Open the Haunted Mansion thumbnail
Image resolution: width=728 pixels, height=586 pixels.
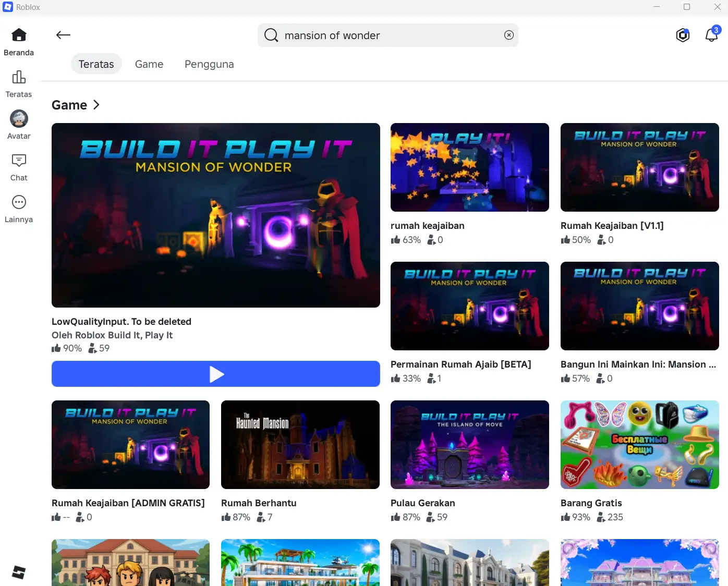[x=300, y=445]
